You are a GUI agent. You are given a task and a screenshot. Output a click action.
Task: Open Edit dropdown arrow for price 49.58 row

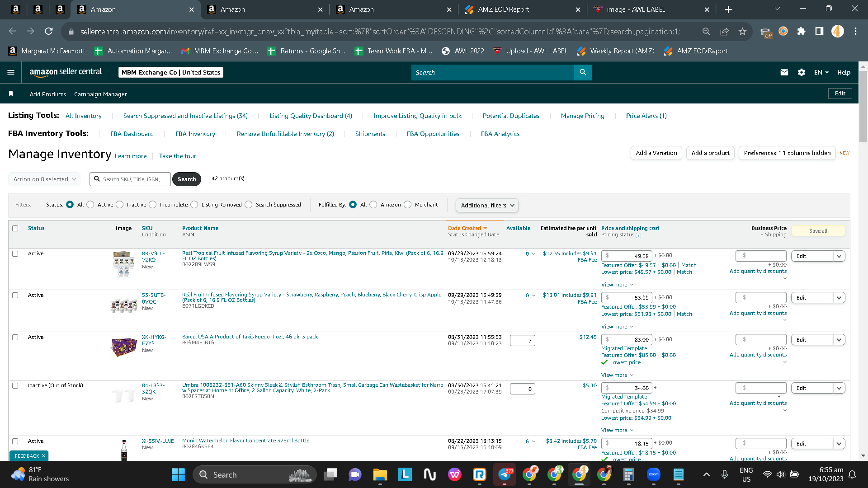tap(840, 256)
